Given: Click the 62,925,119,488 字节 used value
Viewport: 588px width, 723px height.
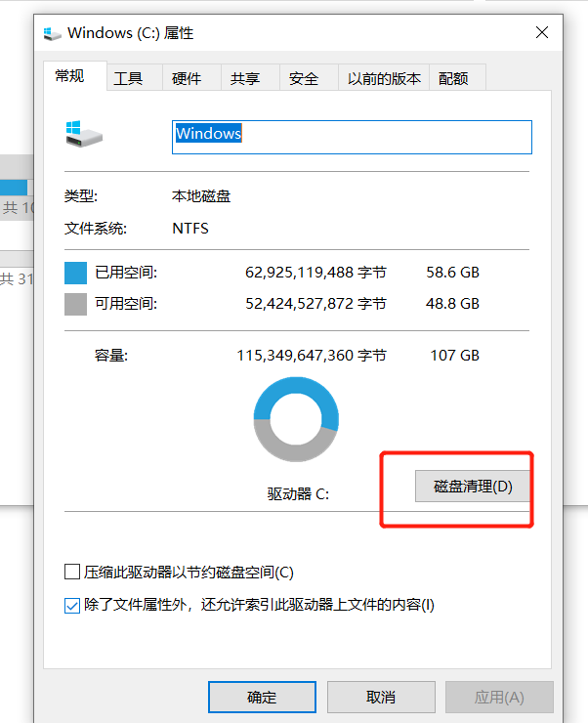Looking at the screenshot, I should (315, 273).
